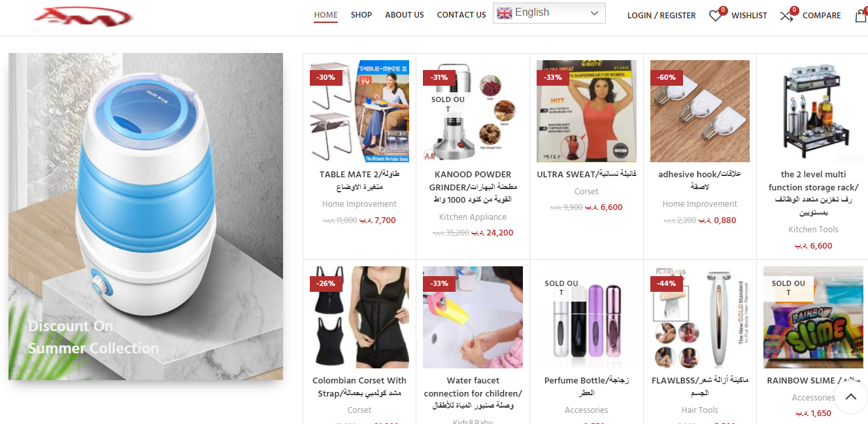The width and height of the screenshot is (868, 424).
Task: Open the ULTRA SWEAT product image
Action: pyautogui.click(x=586, y=111)
